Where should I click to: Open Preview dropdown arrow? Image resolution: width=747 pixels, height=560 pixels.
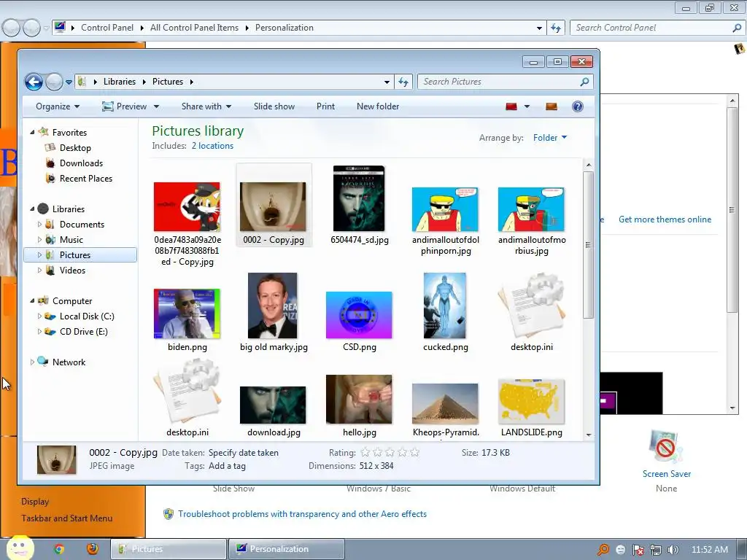pyautogui.click(x=156, y=106)
